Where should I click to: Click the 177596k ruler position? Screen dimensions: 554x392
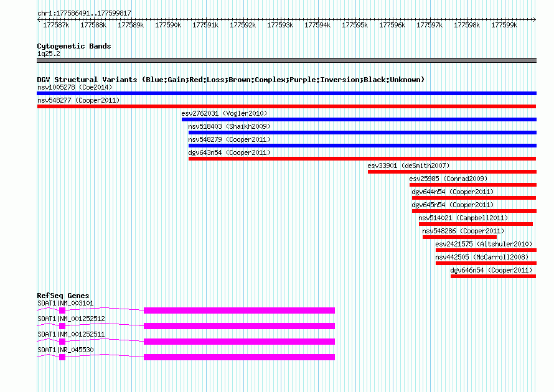click(392, 25)
